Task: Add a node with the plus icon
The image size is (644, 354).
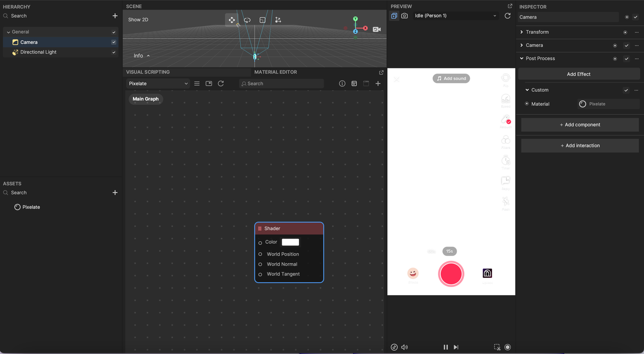Action: click(378, 84)
